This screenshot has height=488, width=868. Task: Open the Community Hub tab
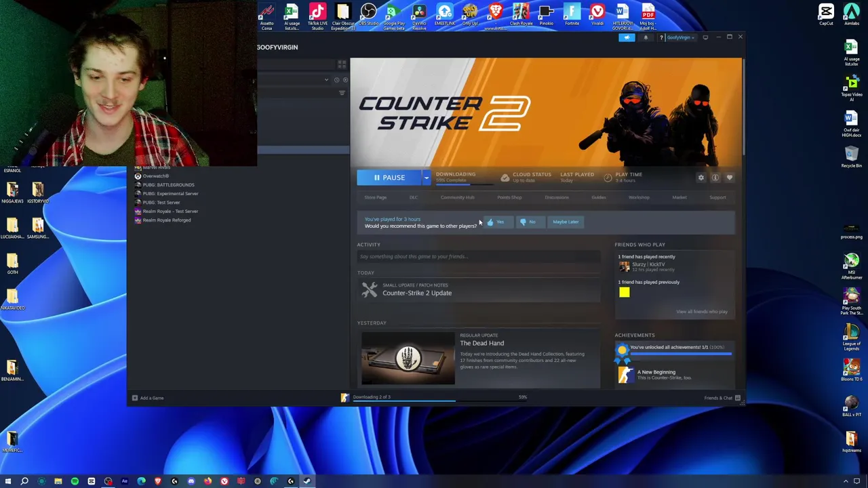[x=457, y=197]
